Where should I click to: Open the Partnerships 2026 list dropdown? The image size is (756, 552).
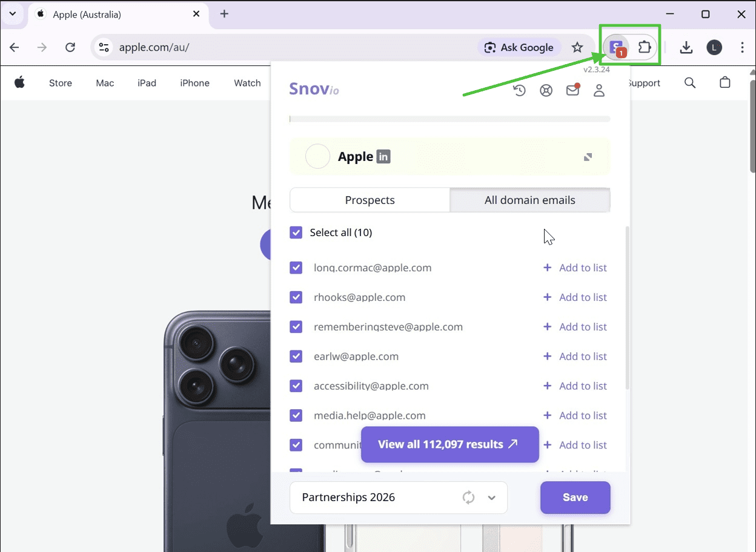pos(492,498)
